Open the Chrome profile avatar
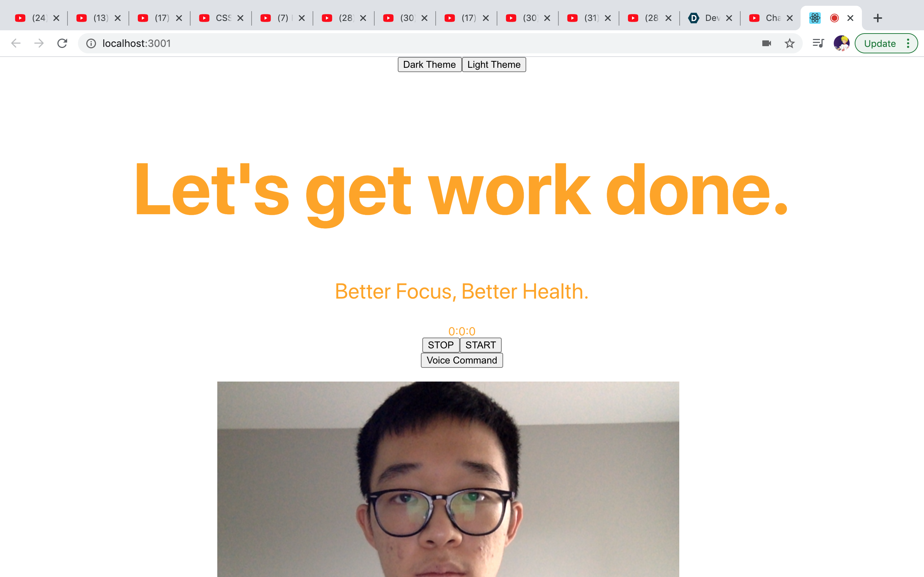 click(841, 44)
